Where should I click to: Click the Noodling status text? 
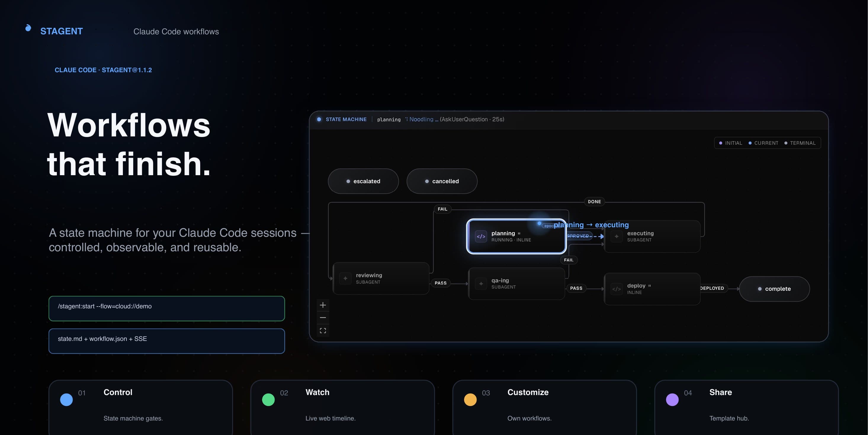[423, 119]
